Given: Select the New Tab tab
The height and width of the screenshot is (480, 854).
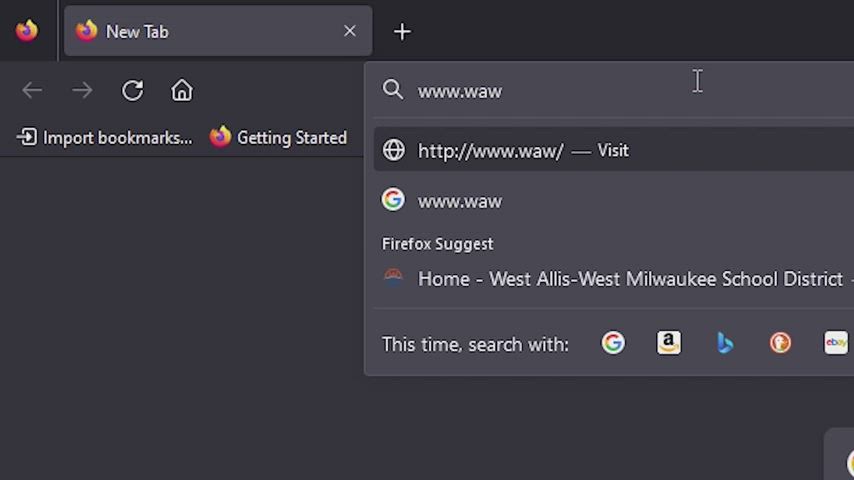Looking at the screenshot, I should 200,32.
